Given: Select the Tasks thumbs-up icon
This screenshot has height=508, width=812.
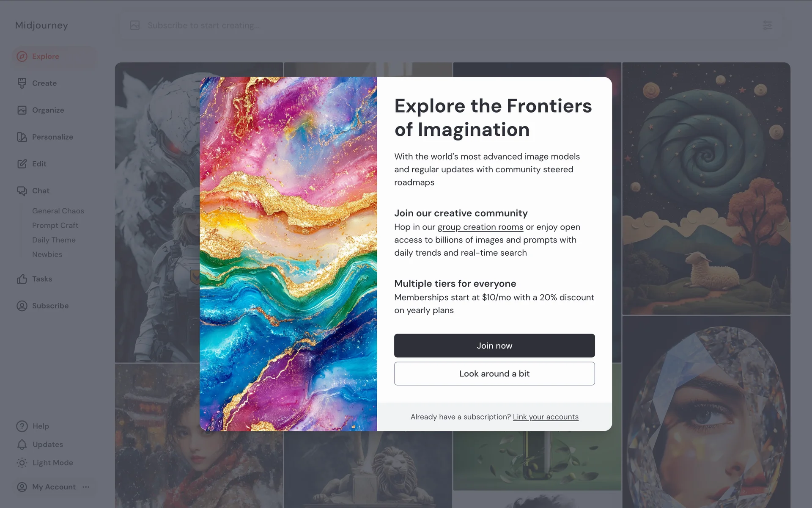Looking at the screenshot, I should click(22, 279).
